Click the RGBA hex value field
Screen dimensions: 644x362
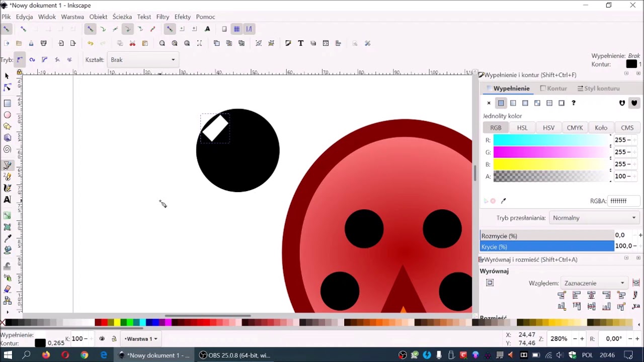tap(624, 201)
